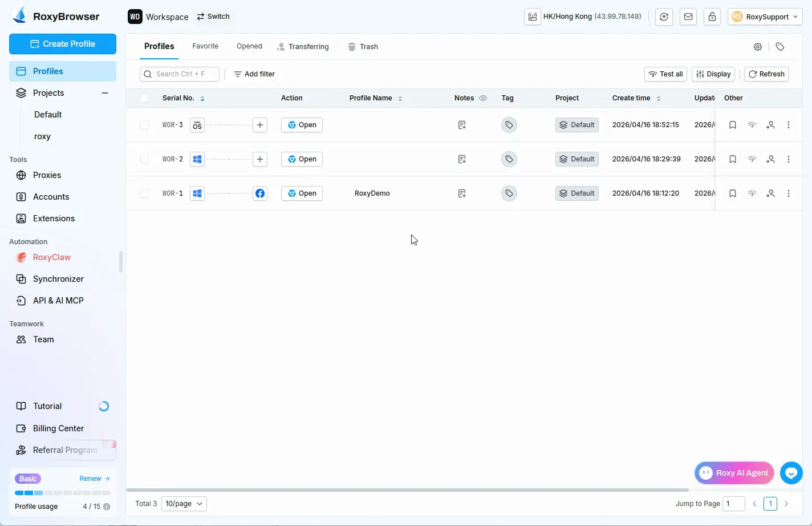Click the Create Profile button
The width and height of the screenshot is (812, 526).
[x=63, y=44]
